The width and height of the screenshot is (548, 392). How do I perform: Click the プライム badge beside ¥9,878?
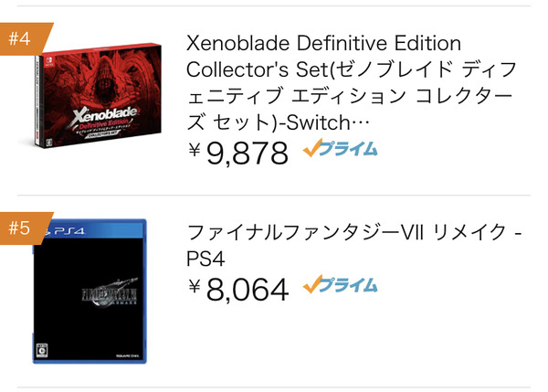(340, 148)
